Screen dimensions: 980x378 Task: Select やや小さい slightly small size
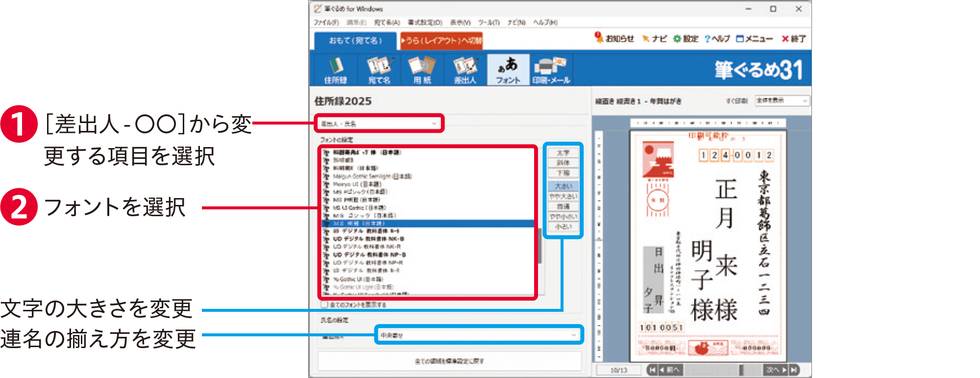click(563, 216)
